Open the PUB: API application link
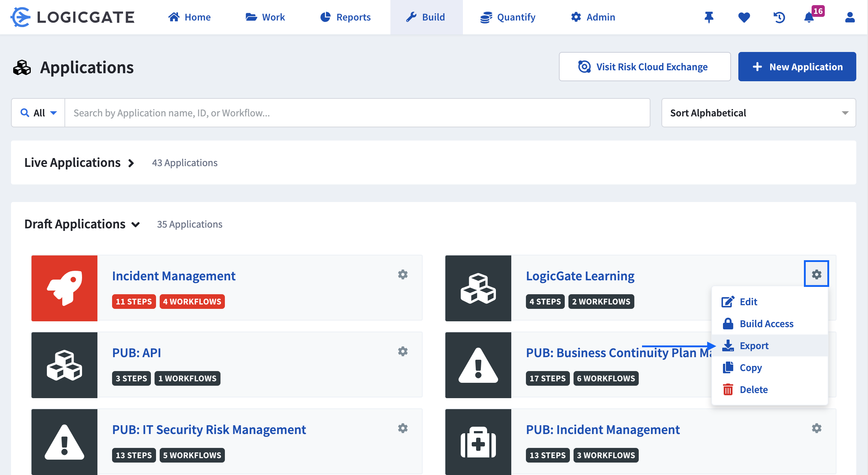The height and width of the screenshot is (475, 868). coord(136,353)
